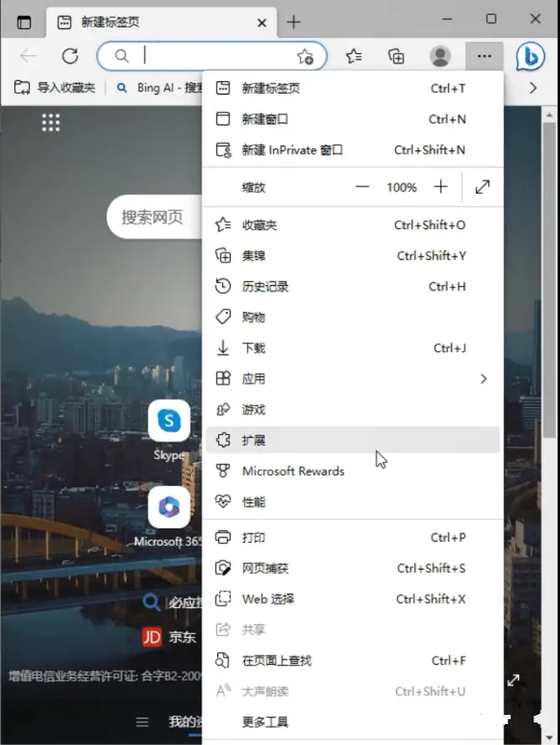Click the 搜索网页 search box
The image size is (560, 745).
pyautogui.click(x=155, y=217)
